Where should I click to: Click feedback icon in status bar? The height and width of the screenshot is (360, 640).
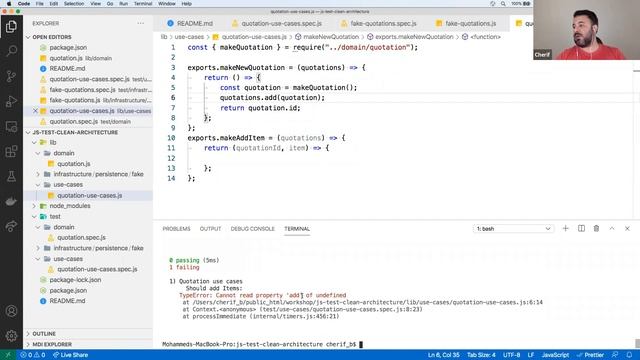click(615, 355)
